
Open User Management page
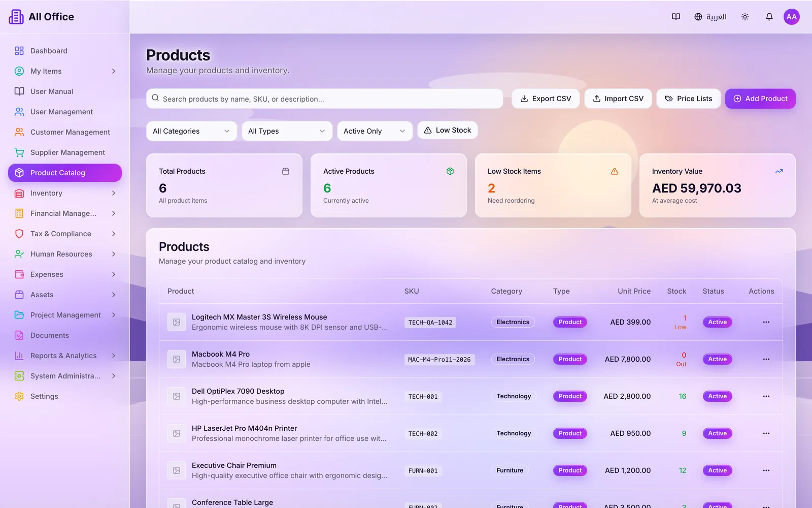(x=65, y=112)
